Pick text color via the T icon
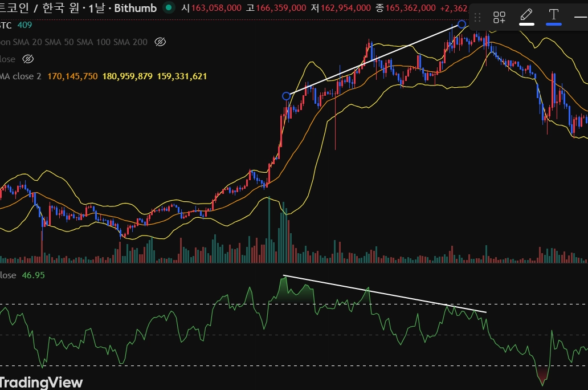This screenshot has height=390, width=588. tap(553, 17)
